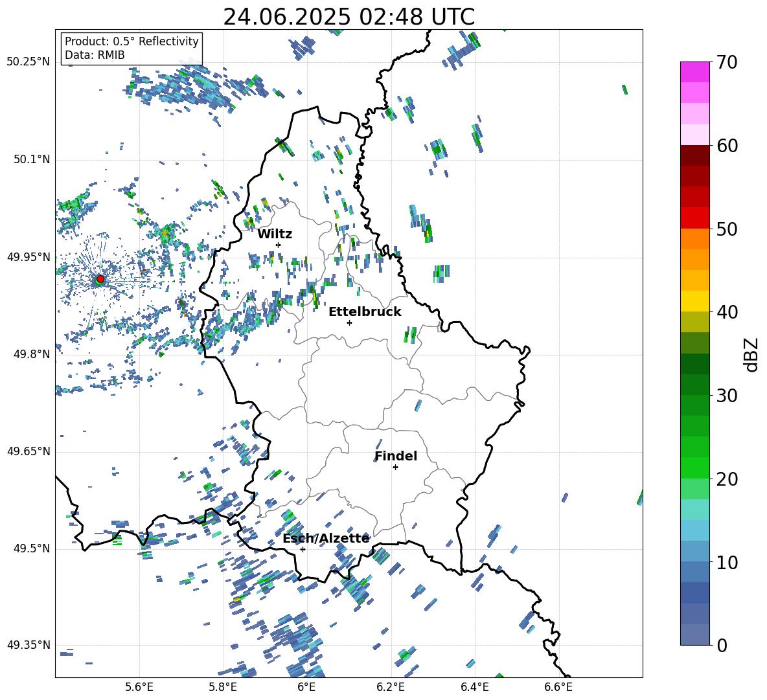Click the 6.4°E longitude label

point(474,687)
